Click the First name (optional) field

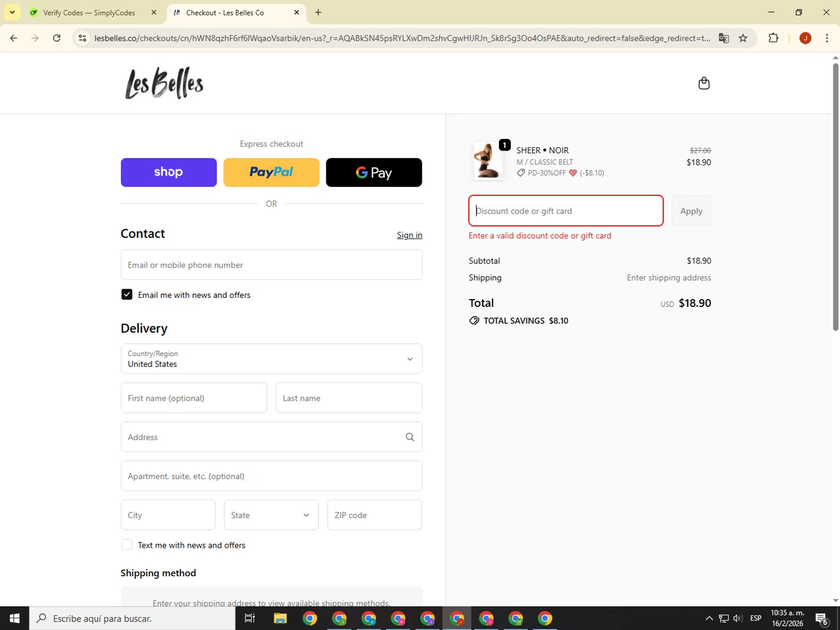pyautogui.click(x=194, y=398)
